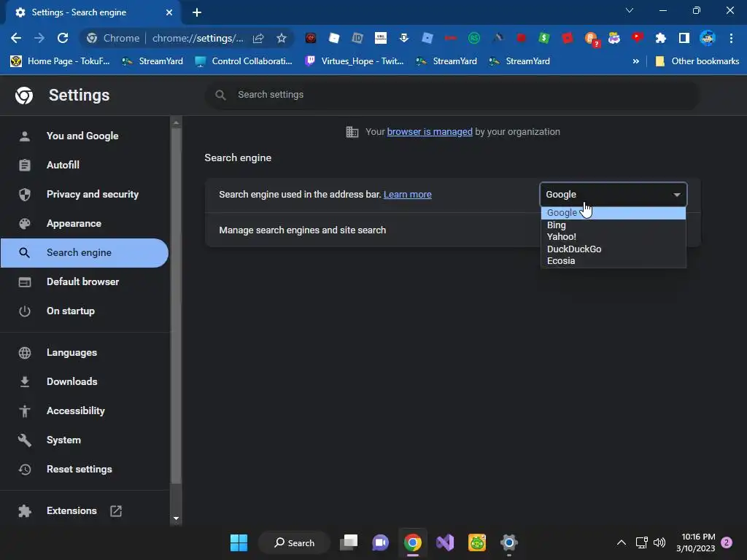The width and height of the screenshot is (747, 560).
Task: Open the Virtues_Hope Twitch bookmark
Action: tap(355, 61)
